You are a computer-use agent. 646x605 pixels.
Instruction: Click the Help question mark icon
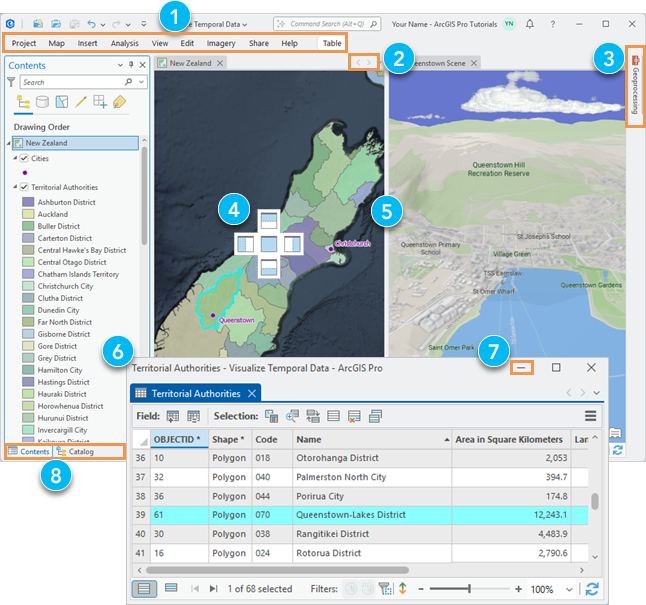pos(552,24)
